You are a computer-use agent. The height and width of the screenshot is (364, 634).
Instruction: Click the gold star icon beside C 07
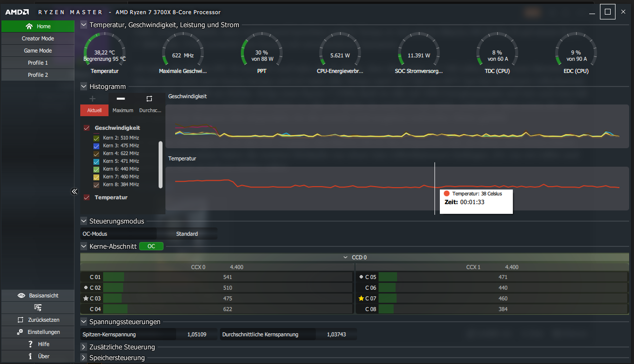[x=361, y=298]
